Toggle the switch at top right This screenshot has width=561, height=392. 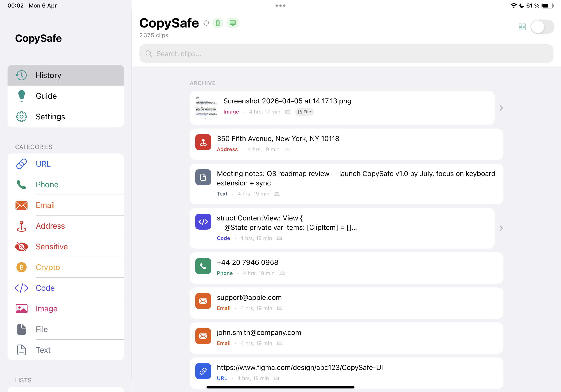coord(542,27)
